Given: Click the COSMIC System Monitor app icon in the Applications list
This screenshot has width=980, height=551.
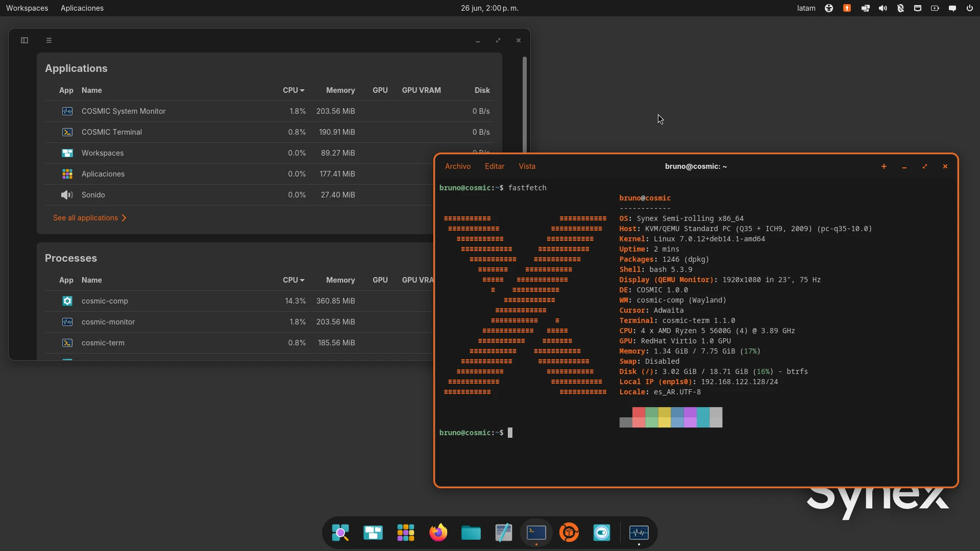Looking at the screenshot, I should click(67, 111).
